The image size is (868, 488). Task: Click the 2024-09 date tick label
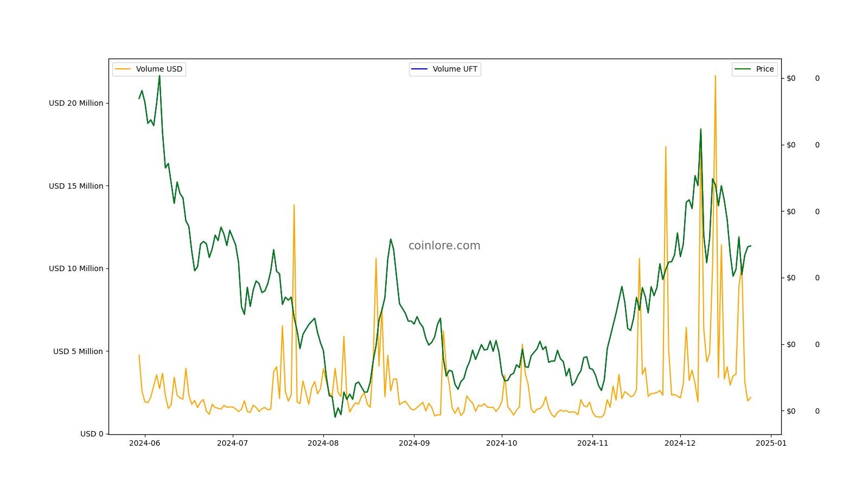[414, 443]
